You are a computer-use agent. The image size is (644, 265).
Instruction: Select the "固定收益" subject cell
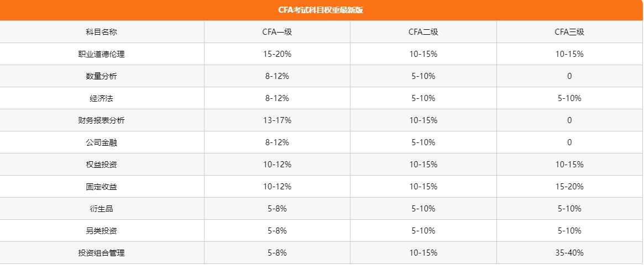[x=102, y=187]
